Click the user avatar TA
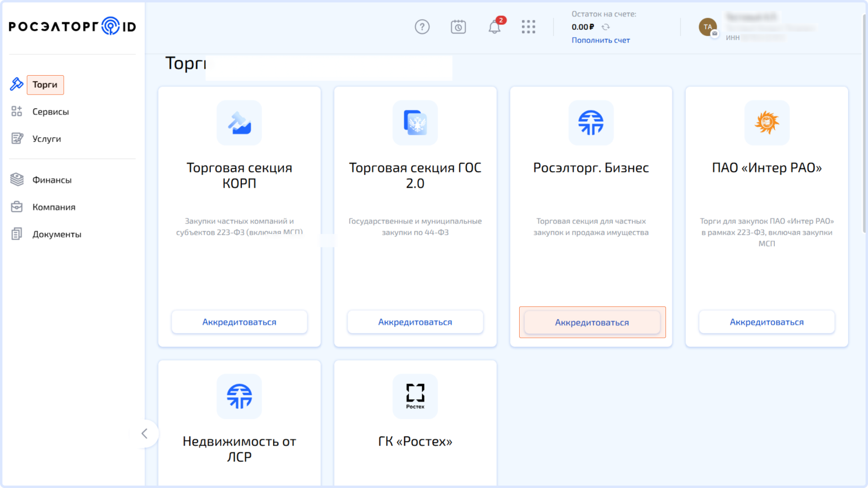The height and width of the screenshot is (488, 868). (707, 27)
